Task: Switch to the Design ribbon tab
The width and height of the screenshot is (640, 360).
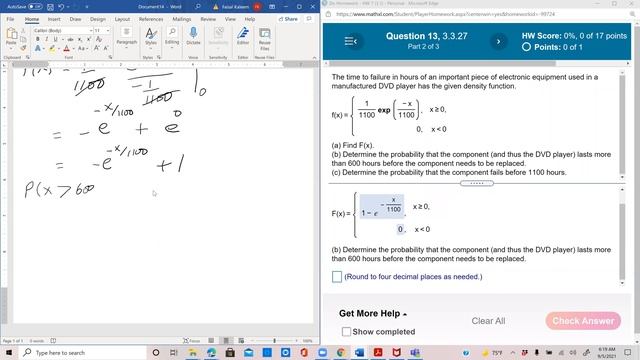Action: (98, 19)
